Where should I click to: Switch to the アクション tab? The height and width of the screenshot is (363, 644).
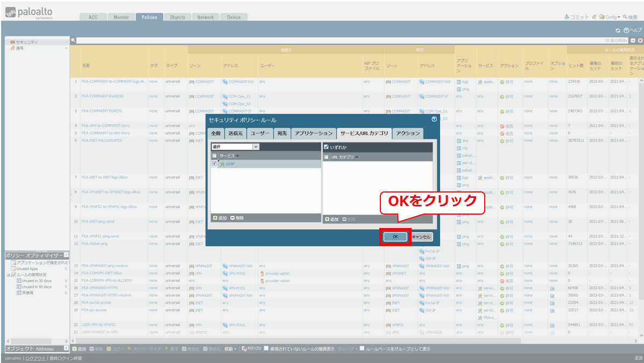[x=408, y=133]
